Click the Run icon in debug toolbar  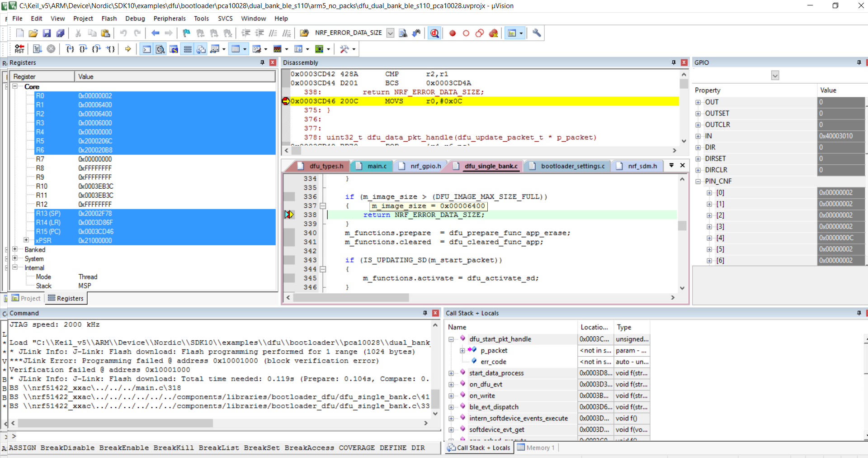38,49
